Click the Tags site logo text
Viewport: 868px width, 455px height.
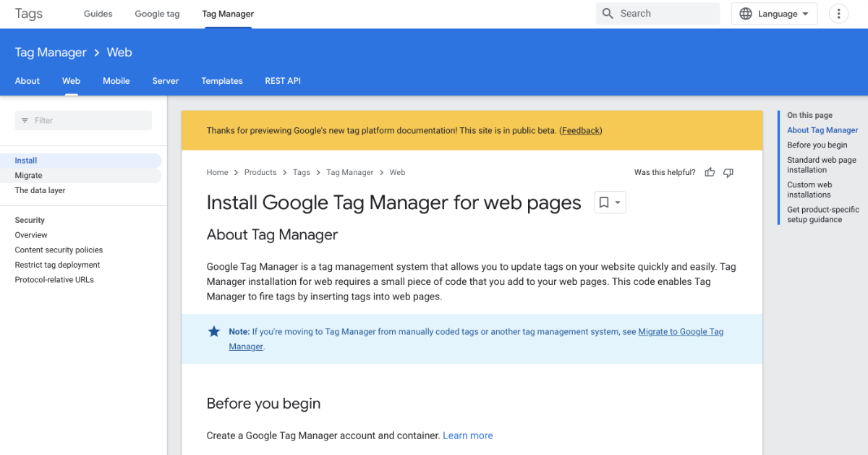29,14
